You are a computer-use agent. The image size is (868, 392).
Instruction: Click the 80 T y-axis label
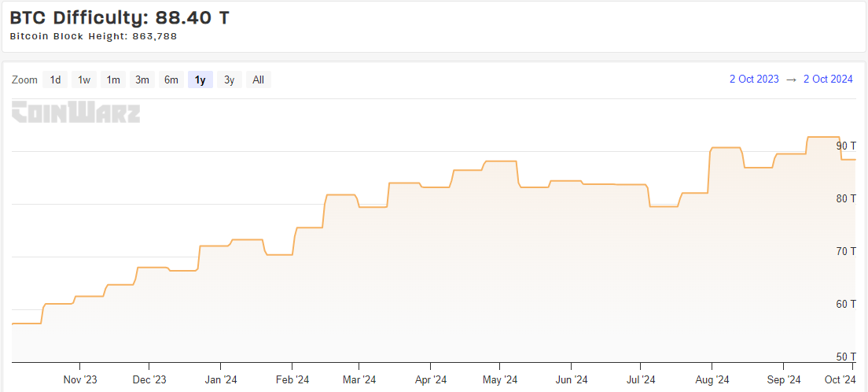coord(846,198)
